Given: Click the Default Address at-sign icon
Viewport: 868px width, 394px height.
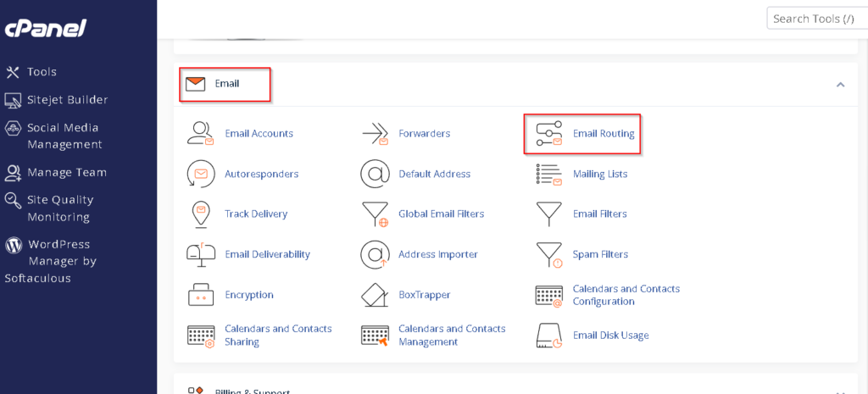Looking at the screenshot, I should click(376, 174).
